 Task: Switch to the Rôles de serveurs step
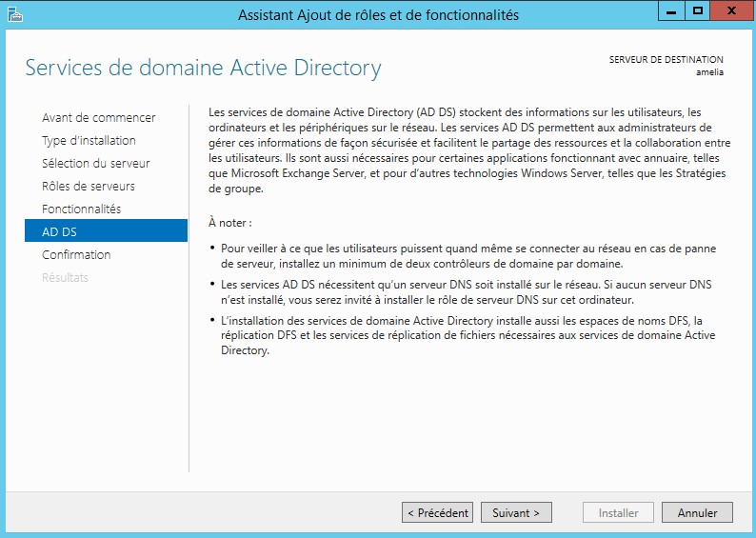[x=89, y=187]
